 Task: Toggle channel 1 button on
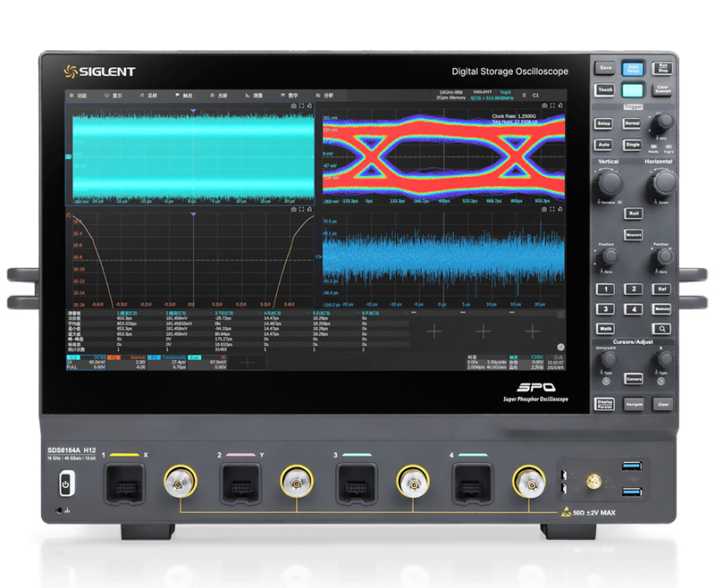pos(605,290)
